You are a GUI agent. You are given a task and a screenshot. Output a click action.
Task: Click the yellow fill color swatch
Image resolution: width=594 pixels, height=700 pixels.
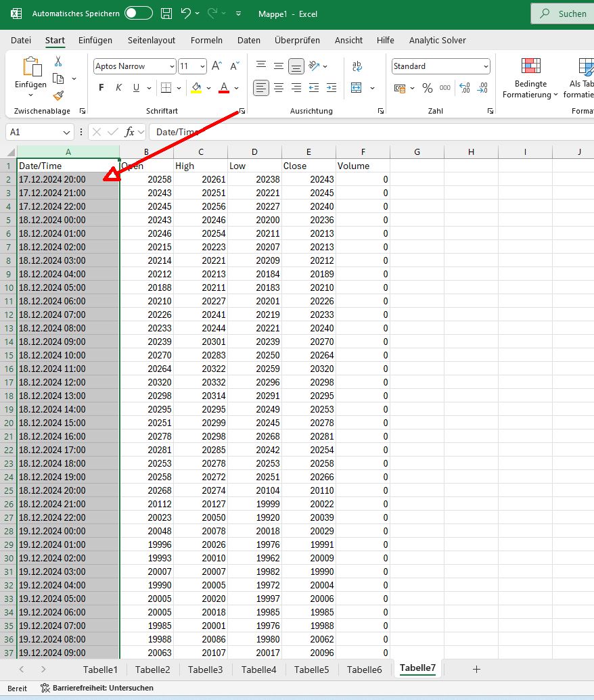[196, 88]
